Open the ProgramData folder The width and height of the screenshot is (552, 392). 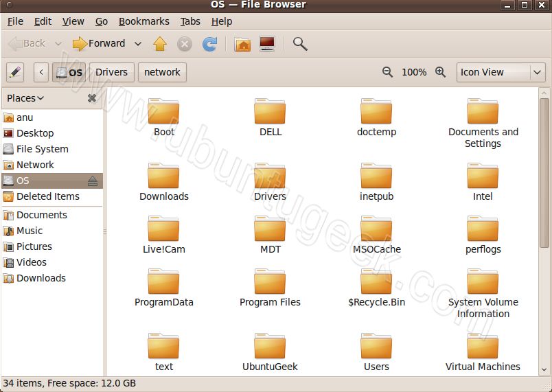[163, 288]
